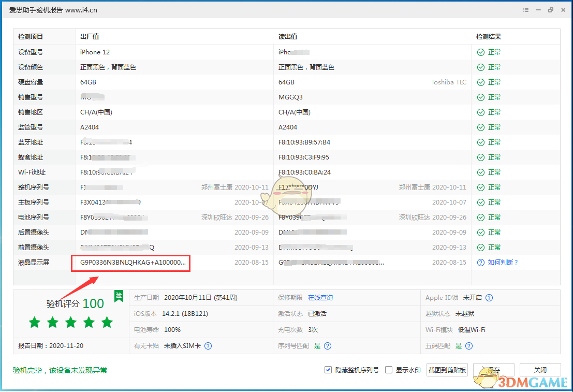Open the 在线查询 warranty link

(x=320, y=298)
